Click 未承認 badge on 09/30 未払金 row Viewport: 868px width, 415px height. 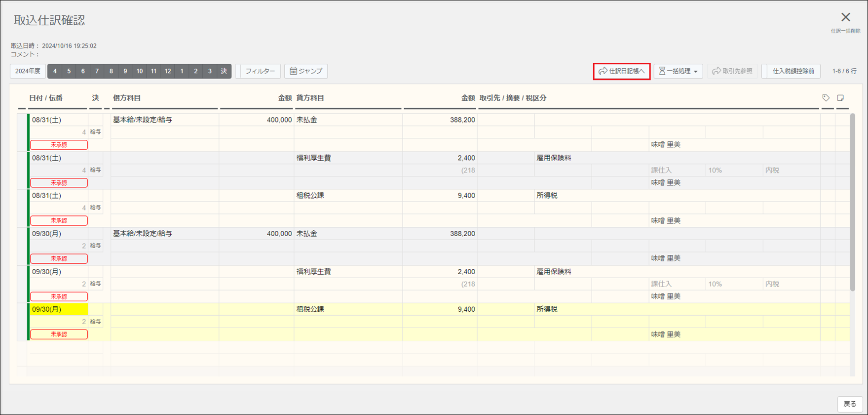tap(59, 258)
